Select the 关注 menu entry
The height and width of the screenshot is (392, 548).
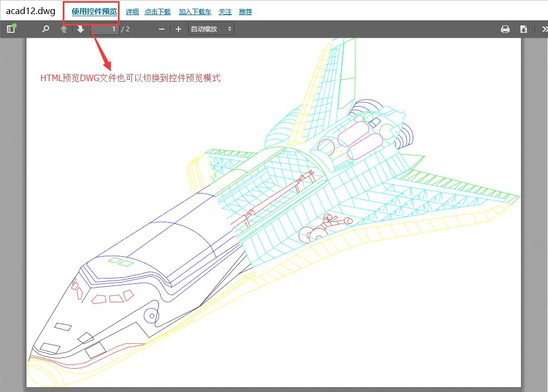[225, 11]
